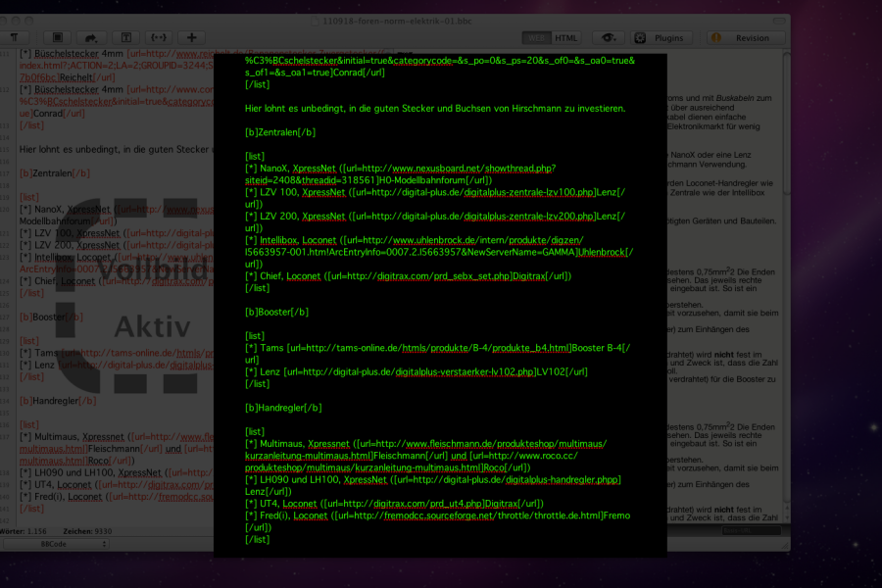
Task: Click the [b]Handregler[/b] line in fullscreen editor
Action: click(x=283, y=408)
